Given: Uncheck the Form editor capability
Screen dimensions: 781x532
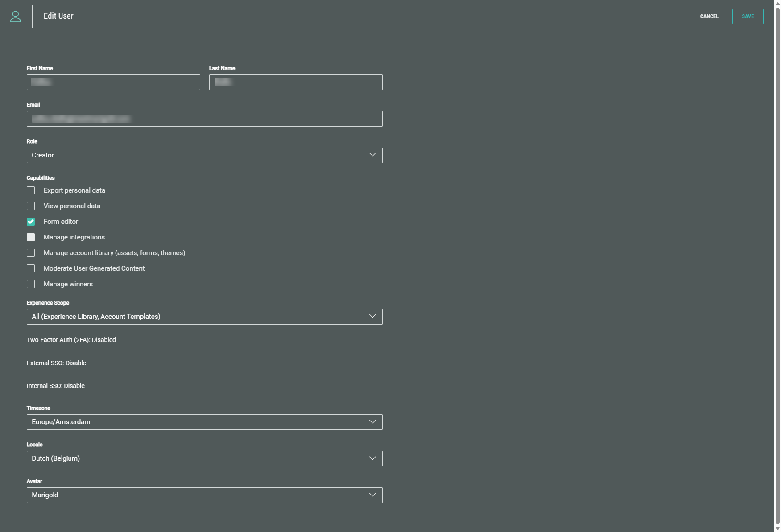Looking at the screenshot, I should [x=31, y=222].
